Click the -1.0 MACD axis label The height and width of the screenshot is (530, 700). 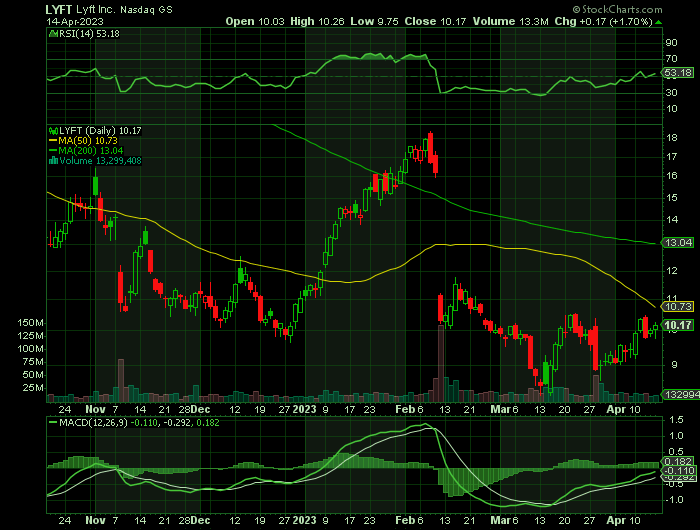(x=673, y=499)
